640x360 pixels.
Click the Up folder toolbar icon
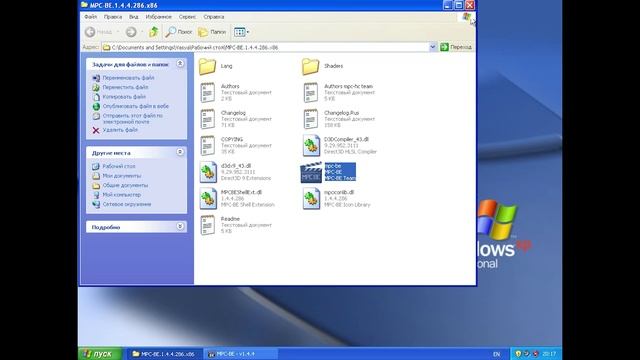(x=153, y=32)
